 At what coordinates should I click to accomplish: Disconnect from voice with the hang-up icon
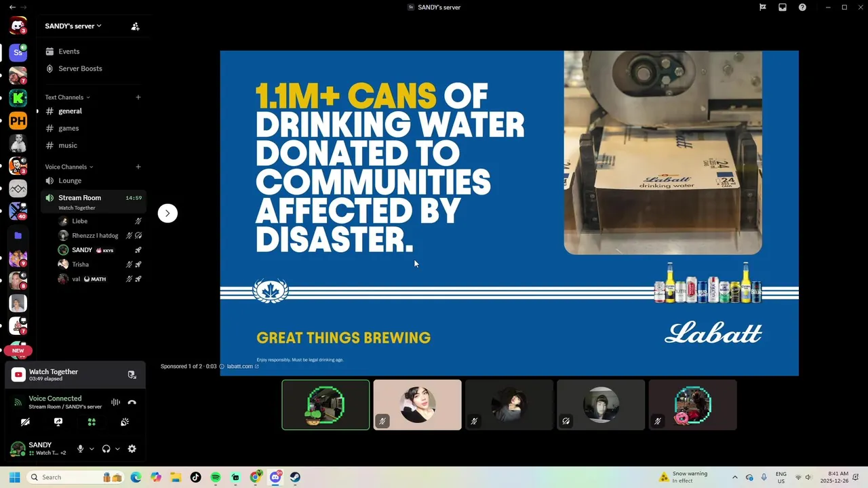click(132, 402)
